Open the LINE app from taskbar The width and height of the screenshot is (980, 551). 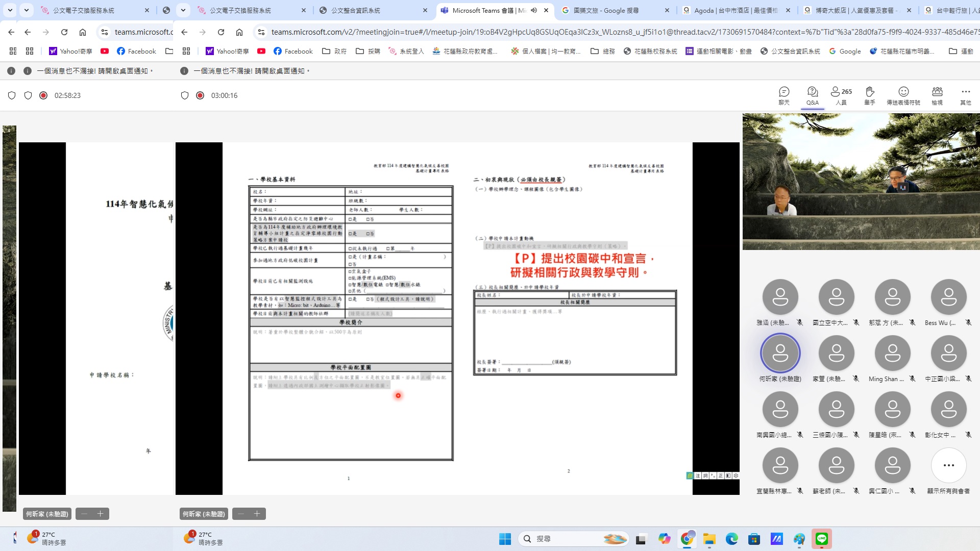821,539
